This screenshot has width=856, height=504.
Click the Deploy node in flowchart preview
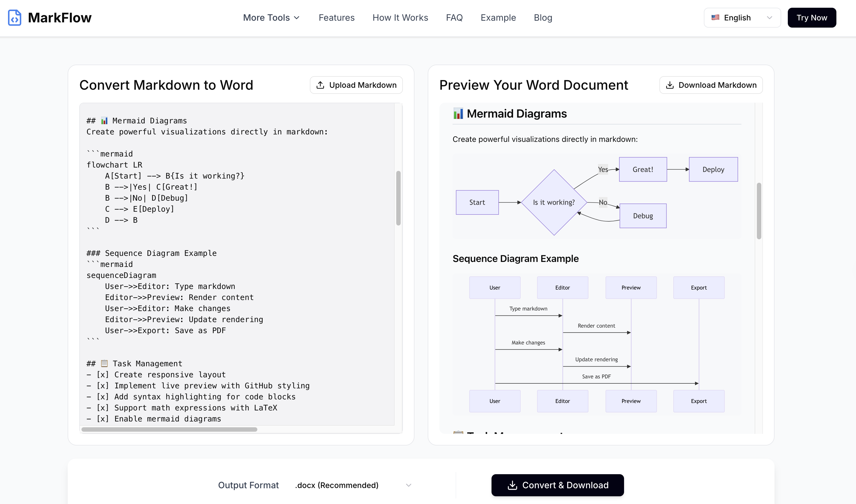coord(713,169)
